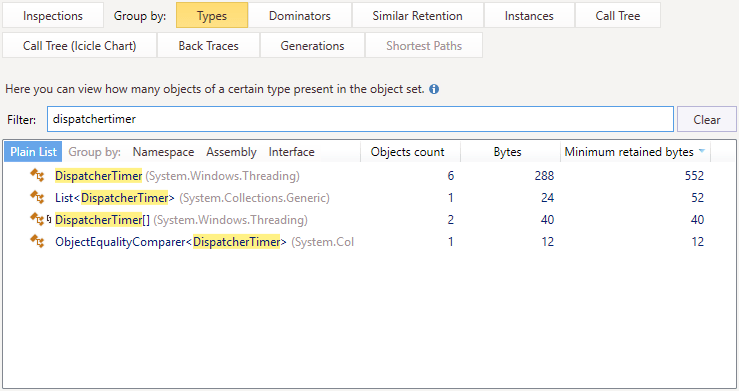Click bytes value 288
The width and height of the screenshot is (739, 391).
[544, 176]
